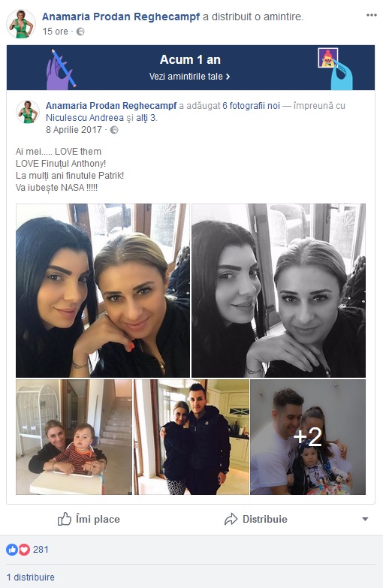383x588 pixels.
Task: Open the red heart reaction icon
Action: coord(24,550)
